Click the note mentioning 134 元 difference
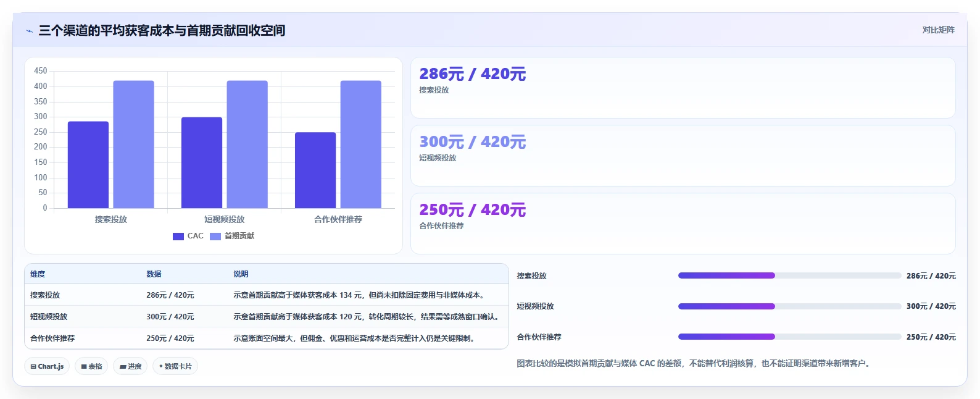The image size is (980, 399). click(x=360, y=295)
